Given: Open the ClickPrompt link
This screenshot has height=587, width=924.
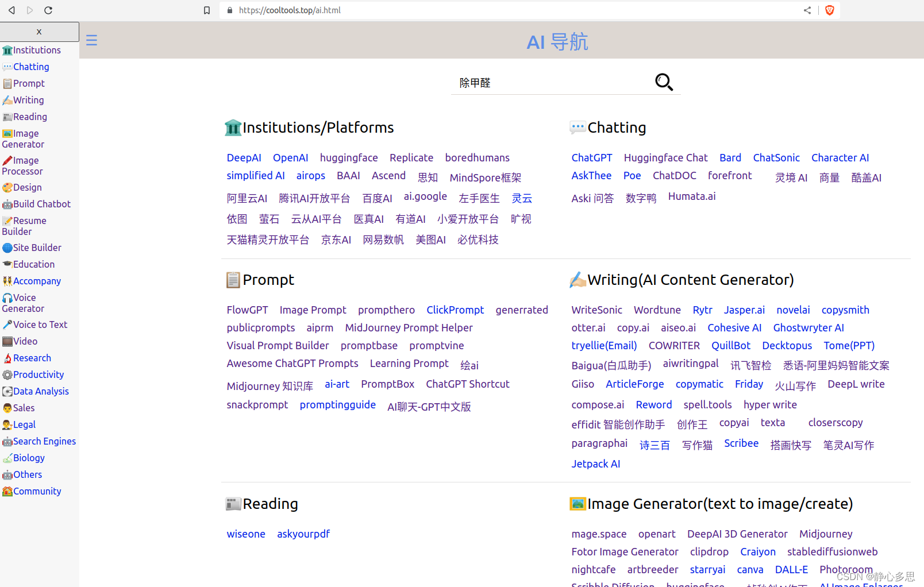Looking at the screenshot, I should pos(455,310).
